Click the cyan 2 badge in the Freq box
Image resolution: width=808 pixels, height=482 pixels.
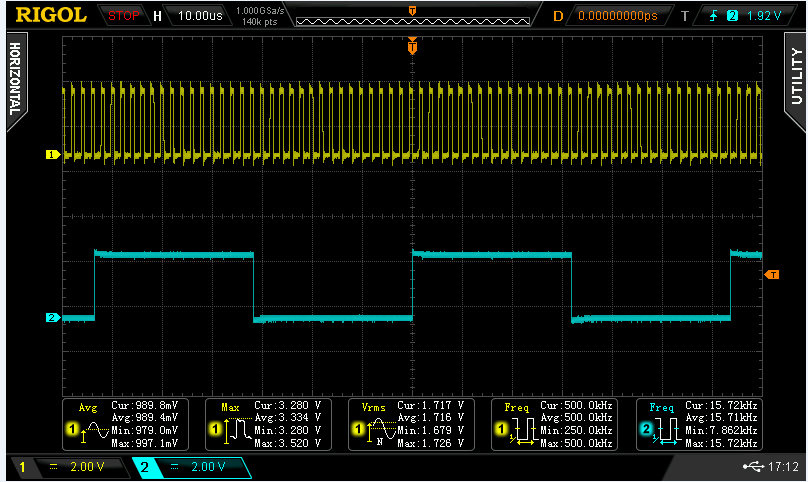tap(646, 428)
